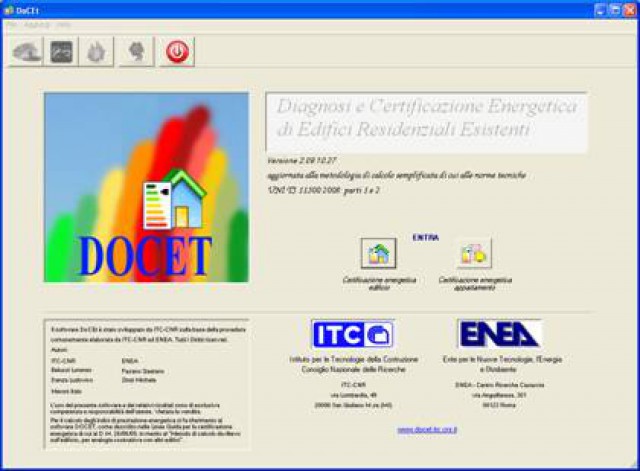This screenshot has height=471, width=640.
Task: Click the gray tree-shaped toolbar icon
Action: tap(137, 52)
